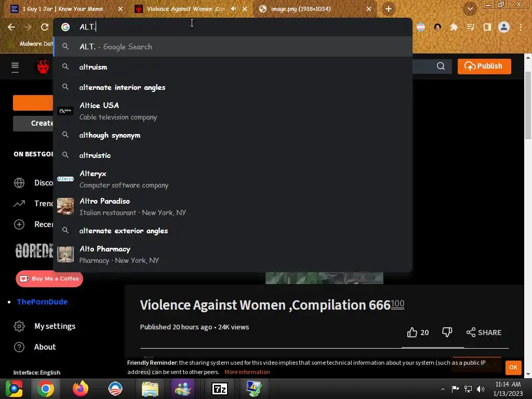
Task: Click the site search magnifier icon
Action: 441,66
